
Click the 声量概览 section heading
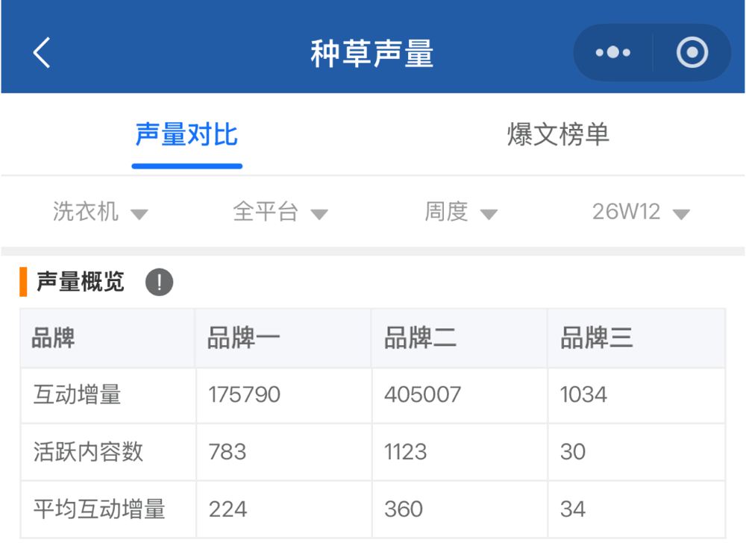[81, 283]
